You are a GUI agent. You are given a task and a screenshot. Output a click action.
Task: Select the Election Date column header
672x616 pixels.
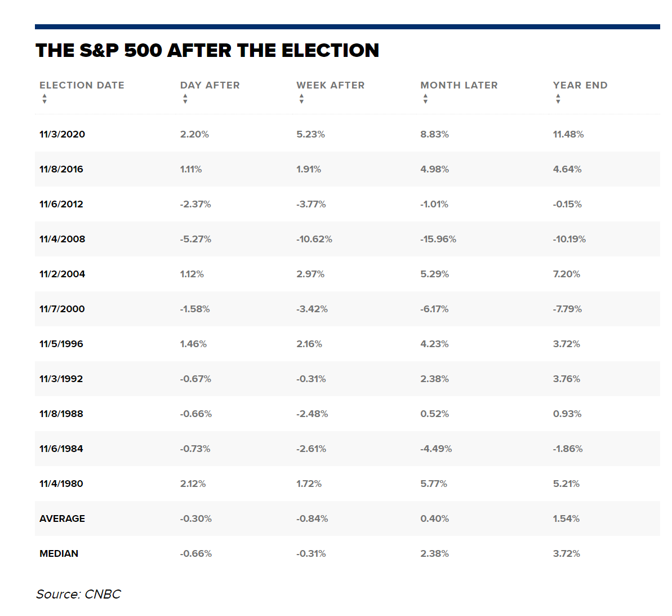pos(82,85)
